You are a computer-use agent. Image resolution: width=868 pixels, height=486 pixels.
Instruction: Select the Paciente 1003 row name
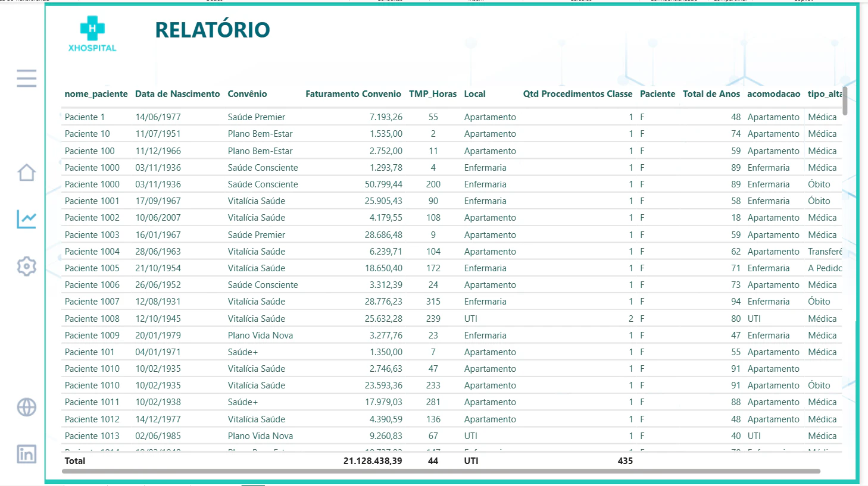(x=92, y=235)
